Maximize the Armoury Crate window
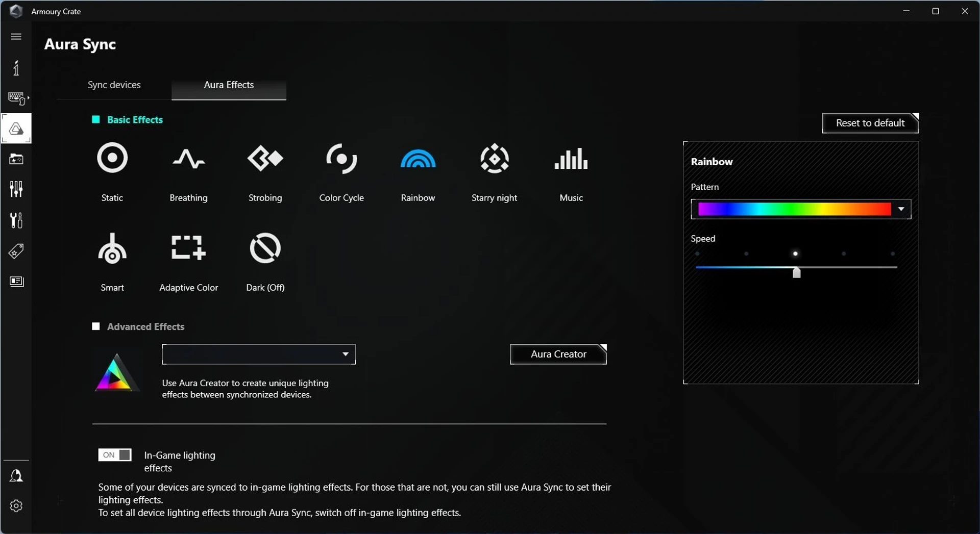This screenshot has width=980, height=534. [936, 11]
